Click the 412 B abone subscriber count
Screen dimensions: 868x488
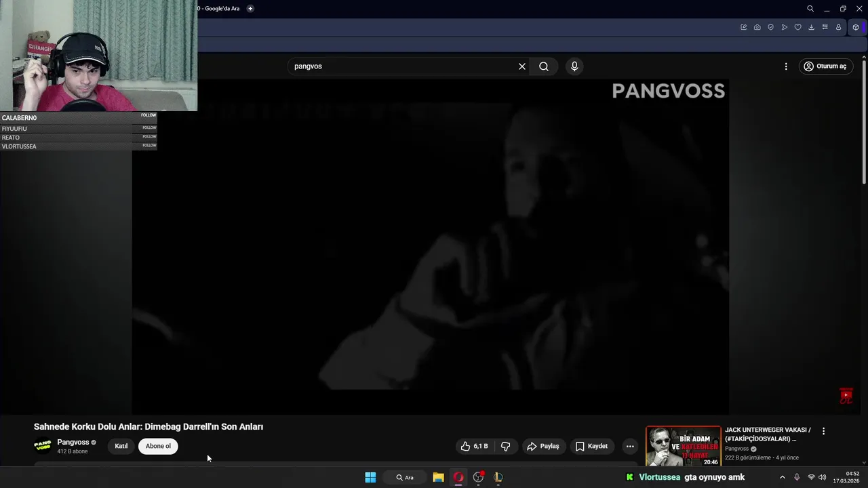(x=73, y=451)
